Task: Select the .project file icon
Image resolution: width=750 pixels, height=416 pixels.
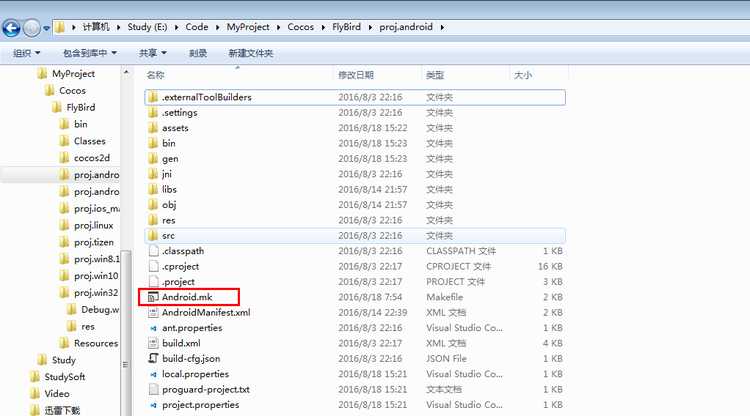Action: [x=153, y=282]
